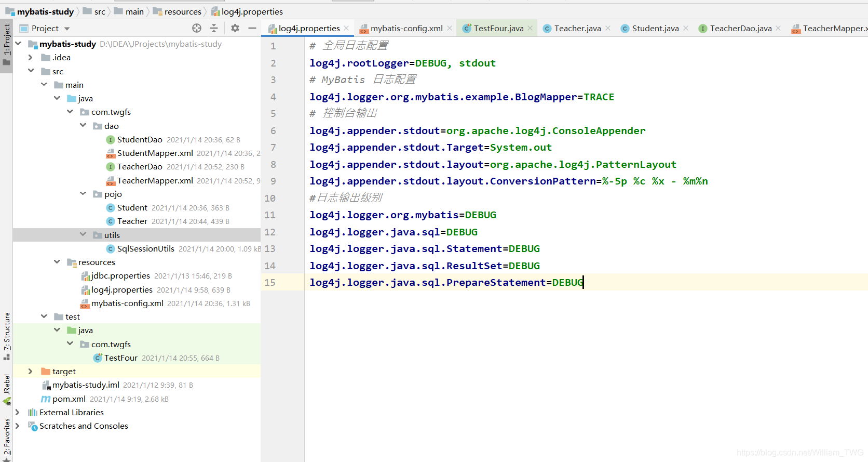Select jdbc.properties file icon
Image resolution: width=868 pixels, height=462 pixels.
pyautogui.click(x=85, y=276)
